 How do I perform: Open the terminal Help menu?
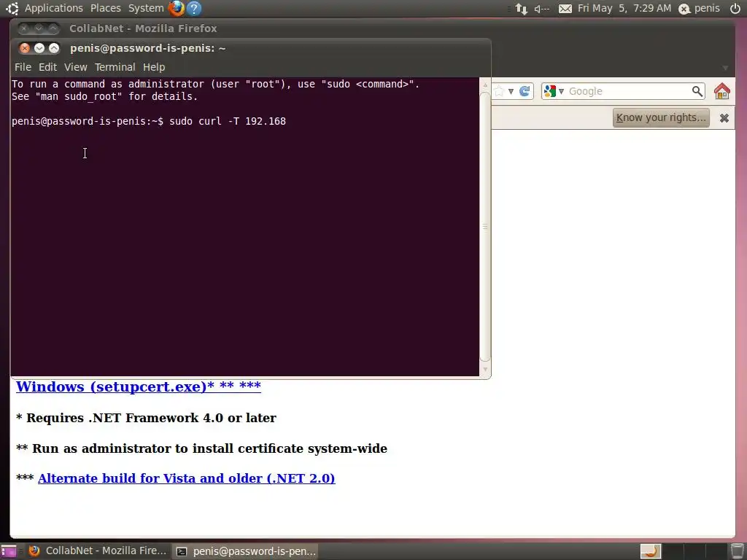[x=154, y=67]
